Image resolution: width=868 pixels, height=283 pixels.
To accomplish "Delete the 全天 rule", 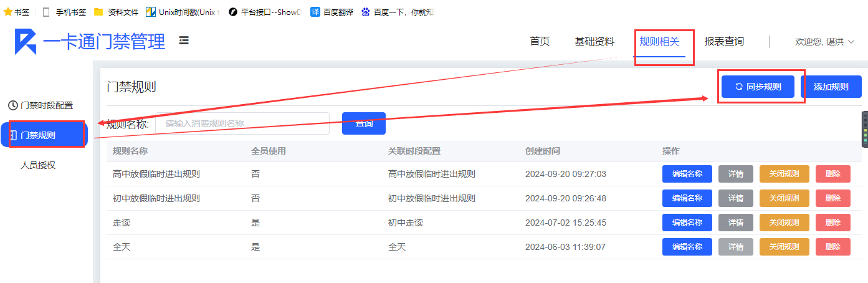I will point(832,247).
